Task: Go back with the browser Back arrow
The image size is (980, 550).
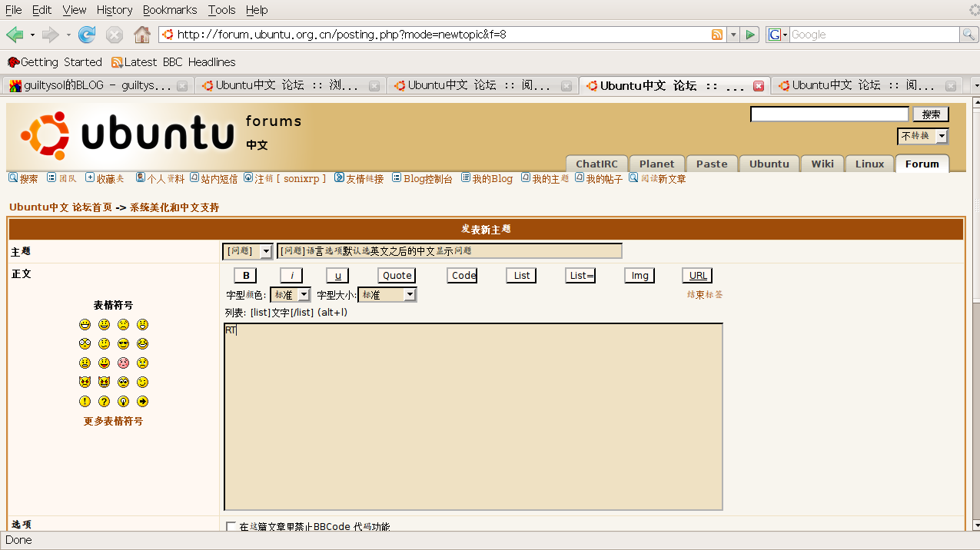Action: [x=15, y=35]
